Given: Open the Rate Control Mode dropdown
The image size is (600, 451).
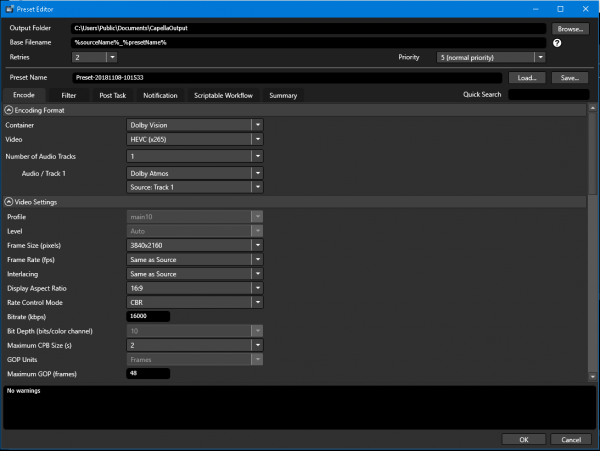Looking at the screenshot, I should pos(256,301).
